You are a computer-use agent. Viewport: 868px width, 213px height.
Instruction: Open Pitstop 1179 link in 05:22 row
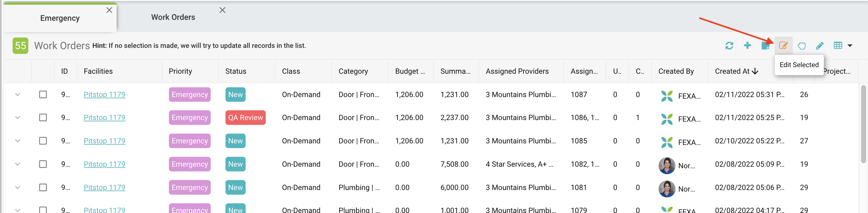pos(104,141)
